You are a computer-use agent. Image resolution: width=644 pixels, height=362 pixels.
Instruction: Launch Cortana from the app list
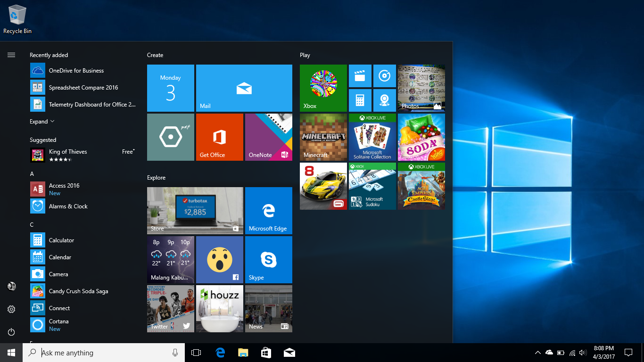coord(84,325)
